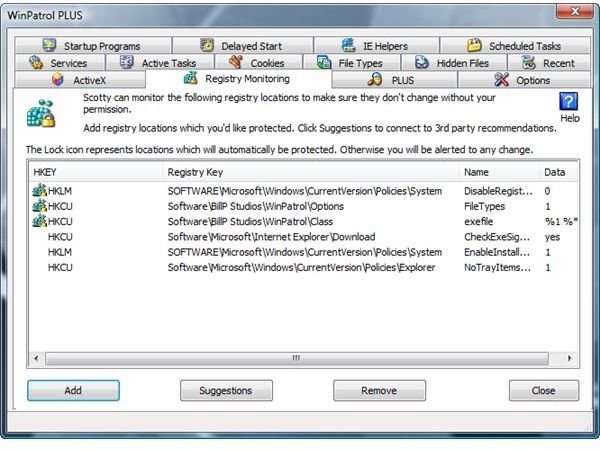Image resolution: width=600 pixels, height=450 pixels.
Task: Click the NoTrayItems... name cell
Action: coord(497,267)
